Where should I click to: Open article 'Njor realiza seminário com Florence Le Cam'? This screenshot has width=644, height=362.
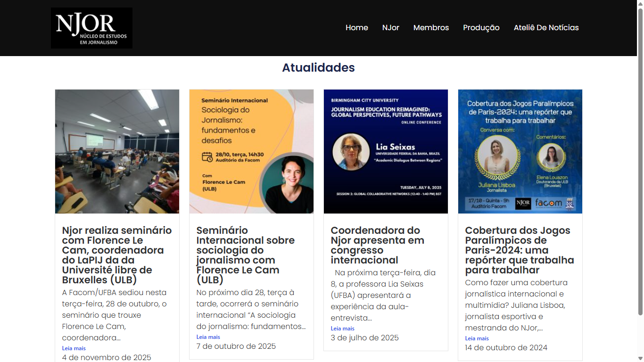click(x=117, y=255)
